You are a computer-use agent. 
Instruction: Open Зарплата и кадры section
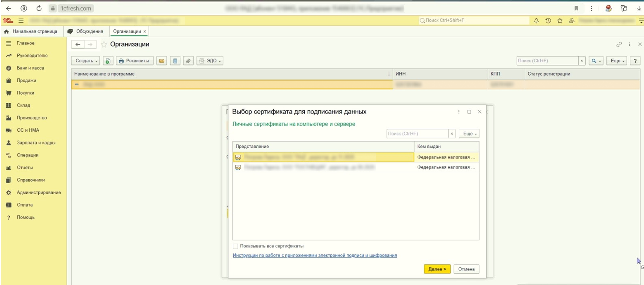point(36,143)
